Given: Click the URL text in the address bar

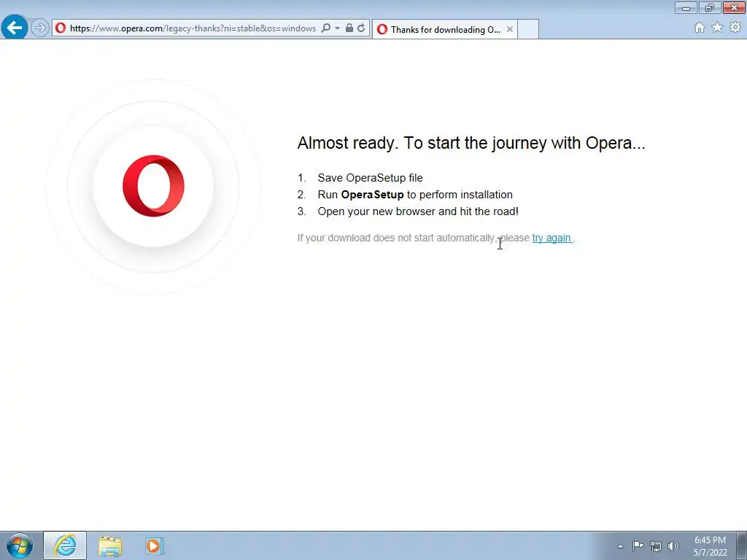Looking at the screenshot, I should pyautogui.click(x=193, y=28).
